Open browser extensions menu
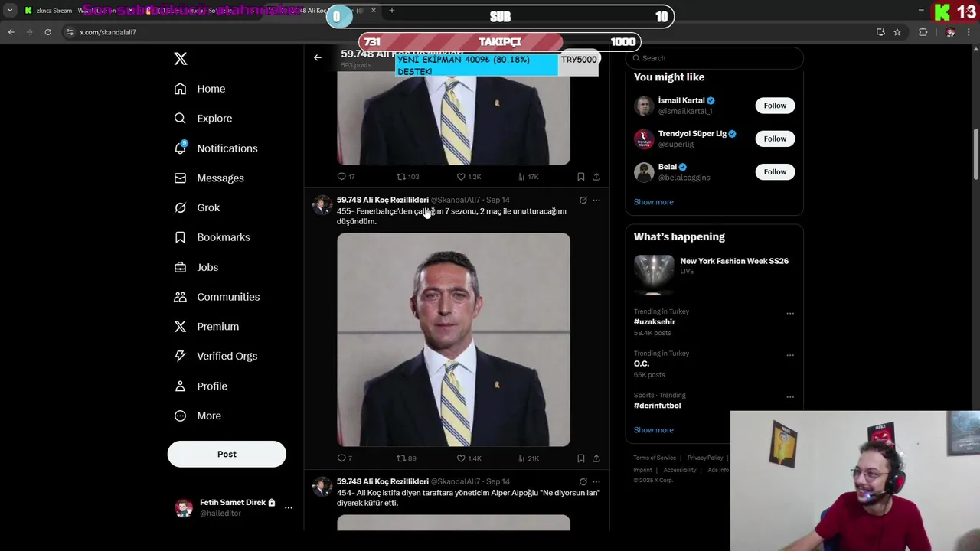Screen dimensions: 980x551 [x=923, y=32]
